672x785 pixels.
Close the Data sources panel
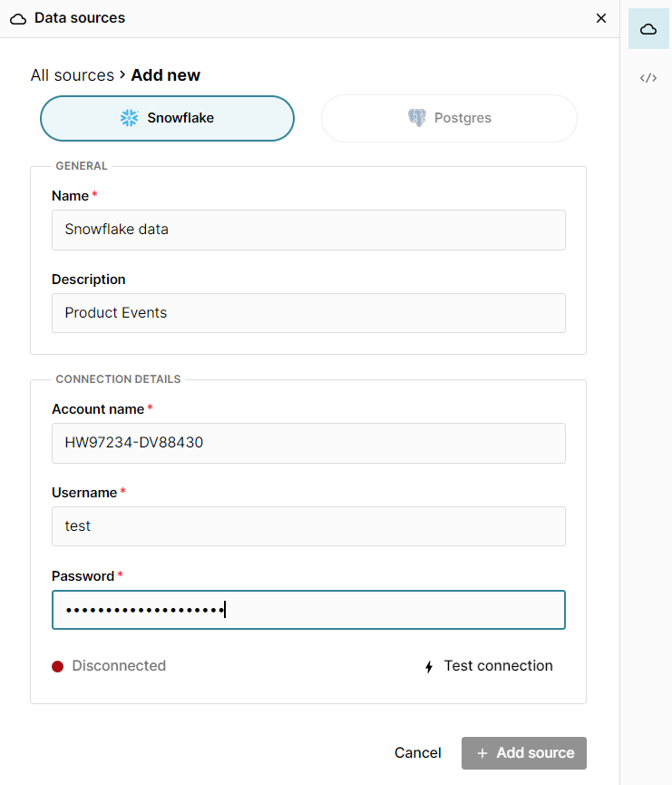601,18
